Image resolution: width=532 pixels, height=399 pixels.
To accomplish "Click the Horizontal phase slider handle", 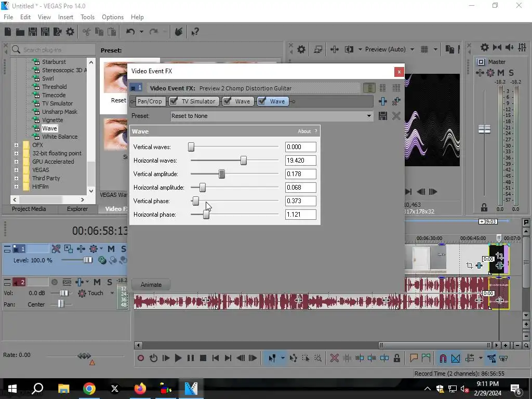I will [206, 215].
